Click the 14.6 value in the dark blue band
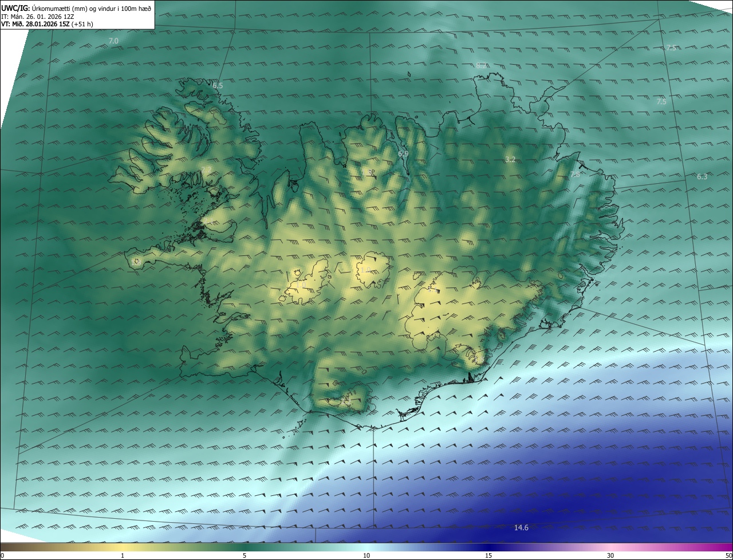The width and height of the screenshot is (733, 560). pos(521,527)
